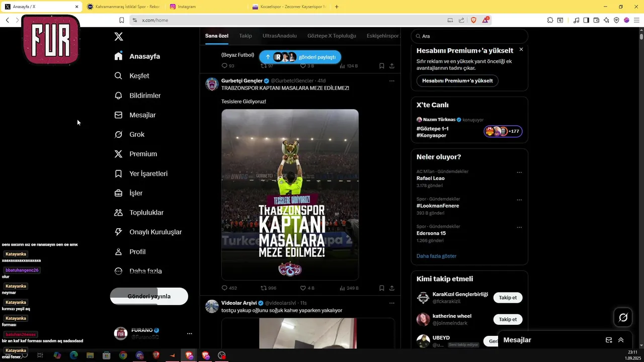Go to Anasayfa in the sidebar
The width and height of the screenshot is (644, 362).
[x=137, y=56]
